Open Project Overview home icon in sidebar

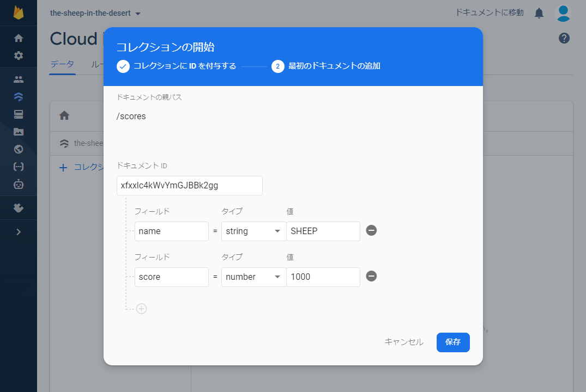pos(19,38)
